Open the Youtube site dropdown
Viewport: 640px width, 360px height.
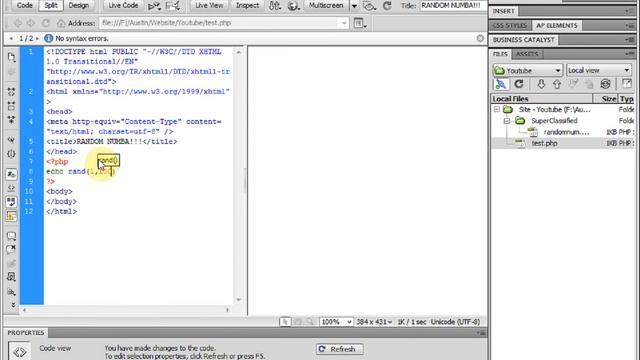pos(528,70)
